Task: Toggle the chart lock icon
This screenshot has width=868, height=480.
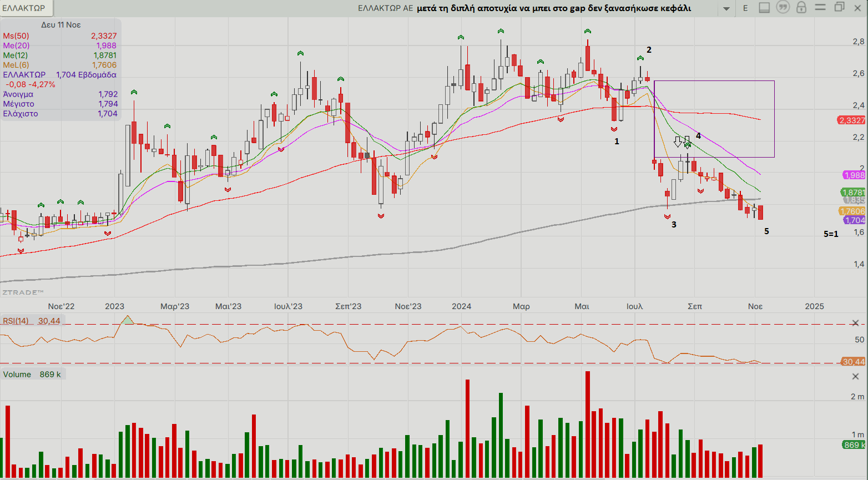Action: click(801, 7)
